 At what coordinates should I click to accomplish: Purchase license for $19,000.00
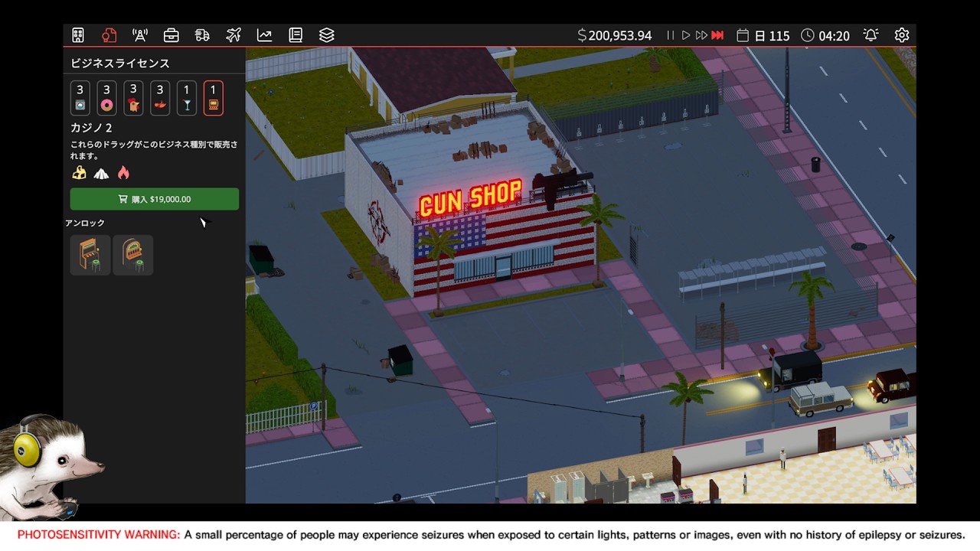tap(155, 199)
